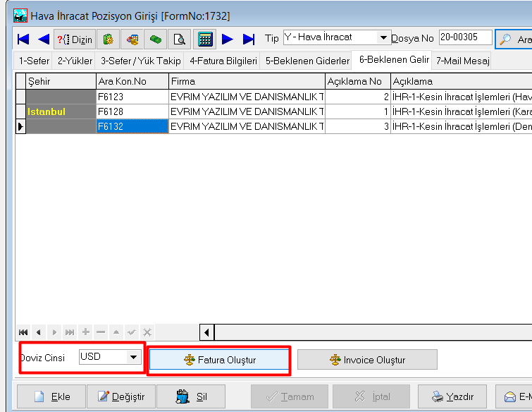Click grid navigator last record icon
This screenshot has height=412, width=532.
(x=70, y=332)
